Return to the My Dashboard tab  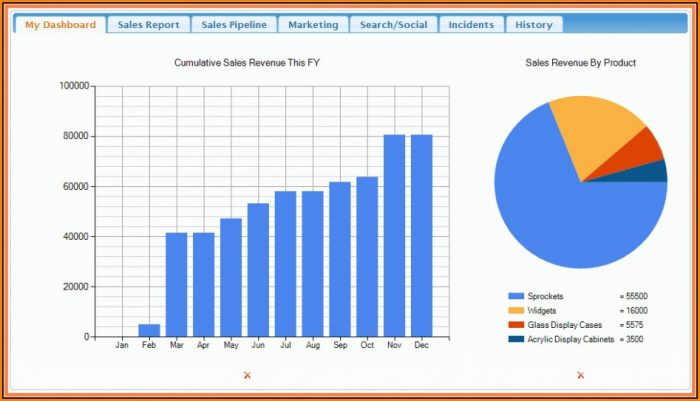pos(61,25)
